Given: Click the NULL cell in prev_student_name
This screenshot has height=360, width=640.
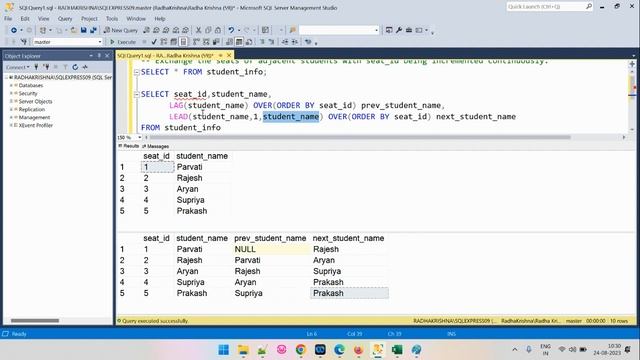Looking at the screenshot, I should [x=271, y=249].
